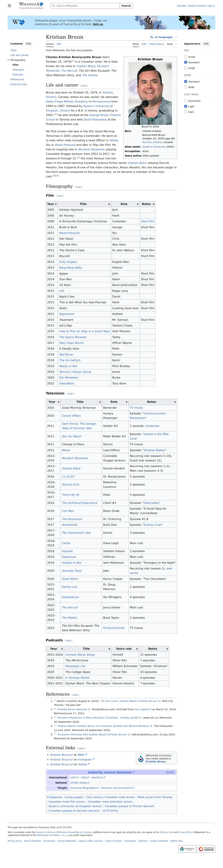Image resolution: width=223 pixels, height=868 pixels.
Task: Click the Search button
Action: pos(126,6)
